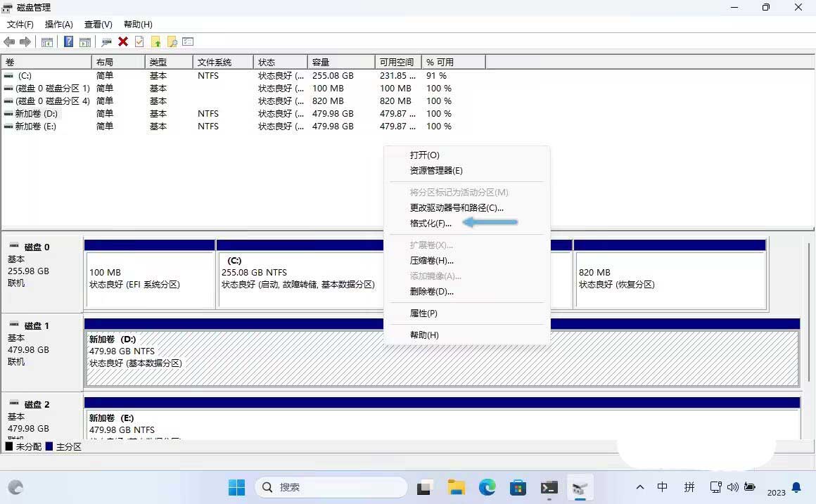Sort by the 文件系统 column header
This screenshot has width=816, height=504.
(x=223, y=63)
